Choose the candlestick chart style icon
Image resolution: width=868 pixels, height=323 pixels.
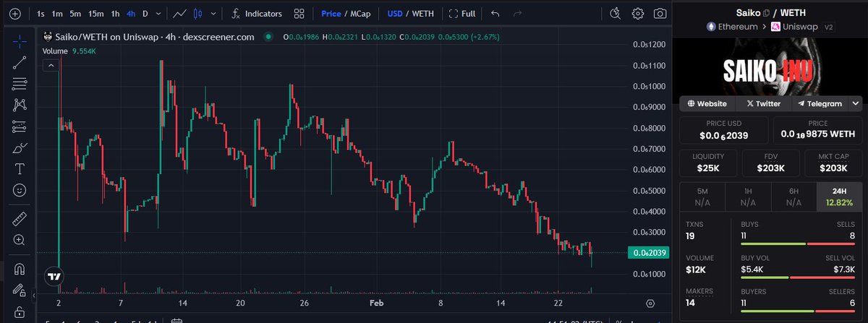pyautogui.click(x=198, y=13)
